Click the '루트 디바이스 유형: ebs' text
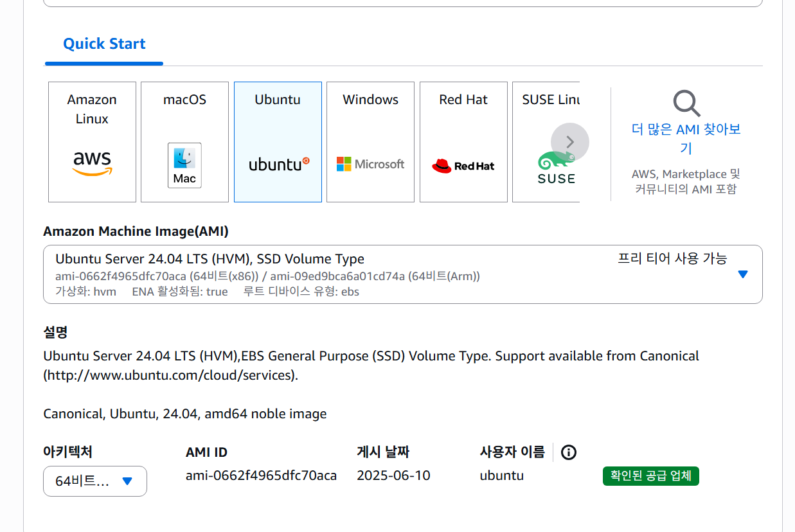 pos(301,292)
